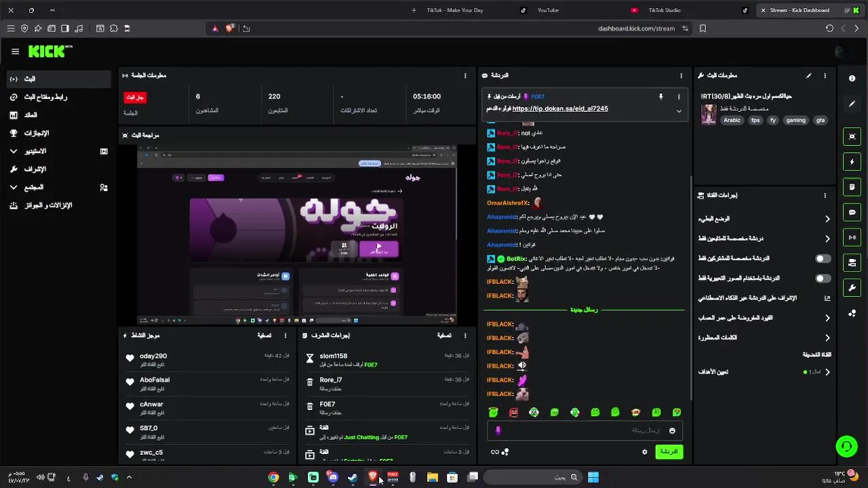The width and height of the screenshot is (868, 488).
Task: Click the pin icon on pinned message
Action: [x=660, y=97]
